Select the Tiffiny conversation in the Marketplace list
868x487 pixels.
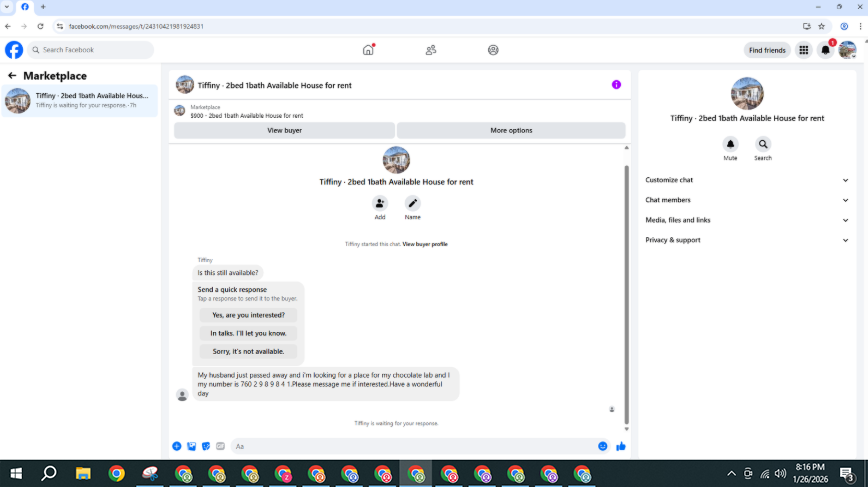coord(80,101)
